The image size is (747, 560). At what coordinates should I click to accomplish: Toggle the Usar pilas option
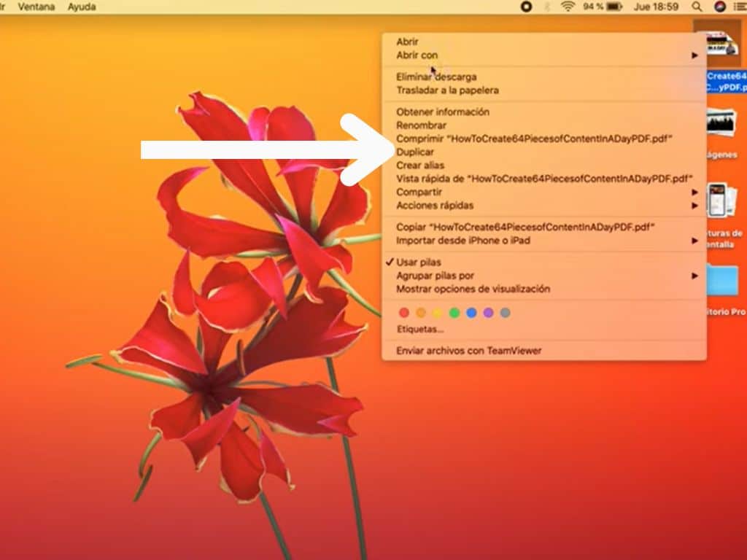click(x=419, y=262)
